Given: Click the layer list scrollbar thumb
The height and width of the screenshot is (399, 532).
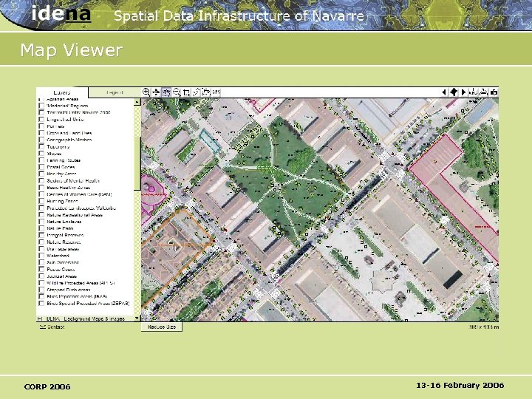Looking at the screenshot, I should click(137, 163).
